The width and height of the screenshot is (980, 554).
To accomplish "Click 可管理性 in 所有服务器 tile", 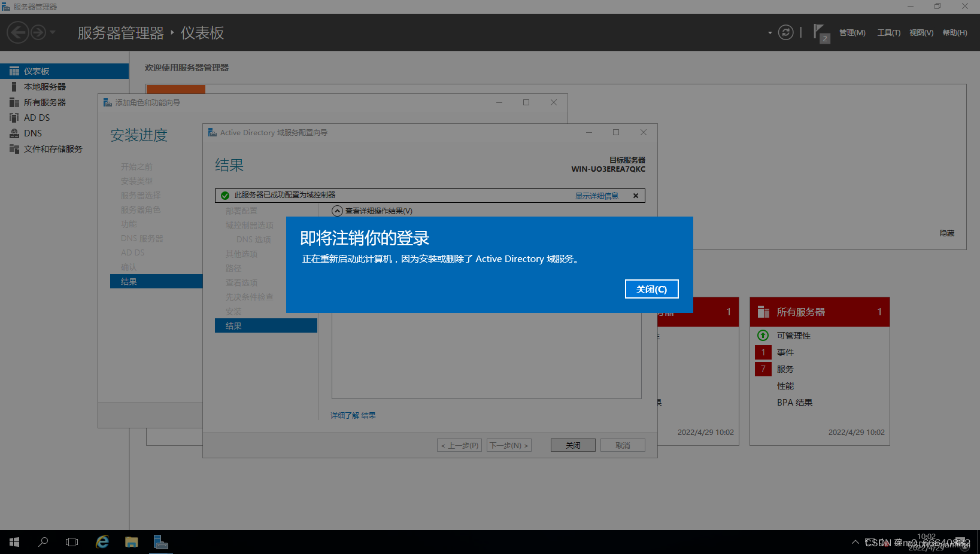I will pyautogui.click(x=794, y=336).
